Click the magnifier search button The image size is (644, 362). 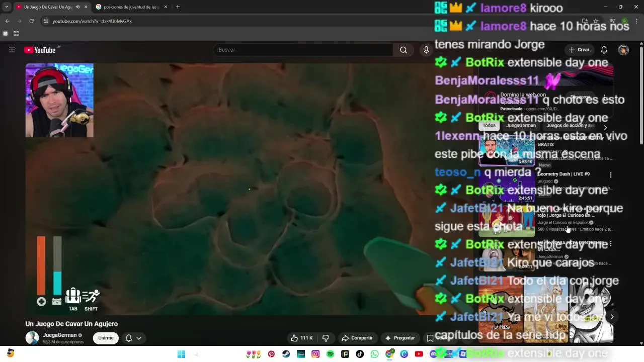coord(404,50)
